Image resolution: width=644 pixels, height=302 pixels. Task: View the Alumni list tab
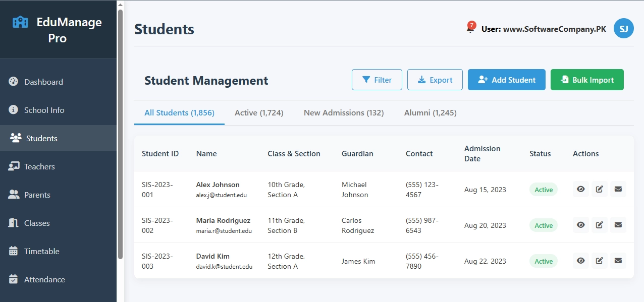[430, 112]
